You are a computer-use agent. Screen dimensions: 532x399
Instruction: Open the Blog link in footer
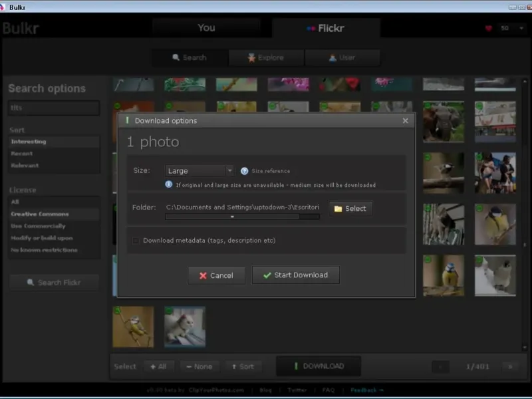coord(265,390)
